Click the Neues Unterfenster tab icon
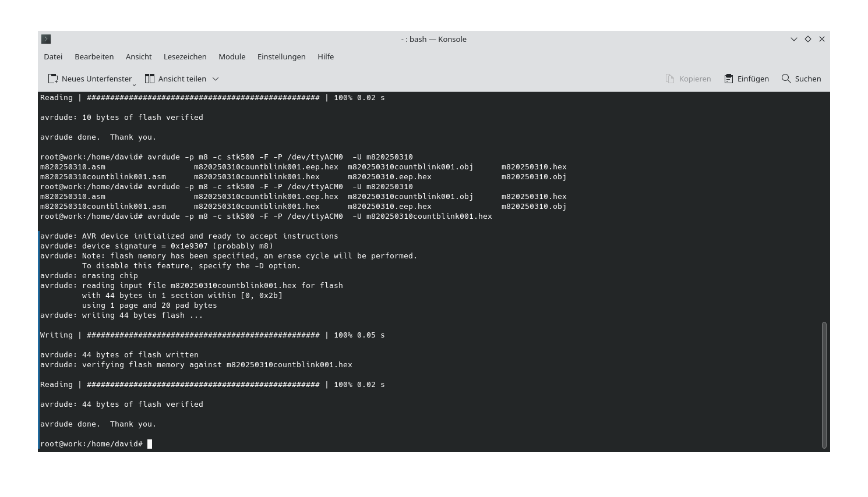Image resolution: width=868 pixels, height=497 pixels. pyautogui.click(x=52, y=78)
